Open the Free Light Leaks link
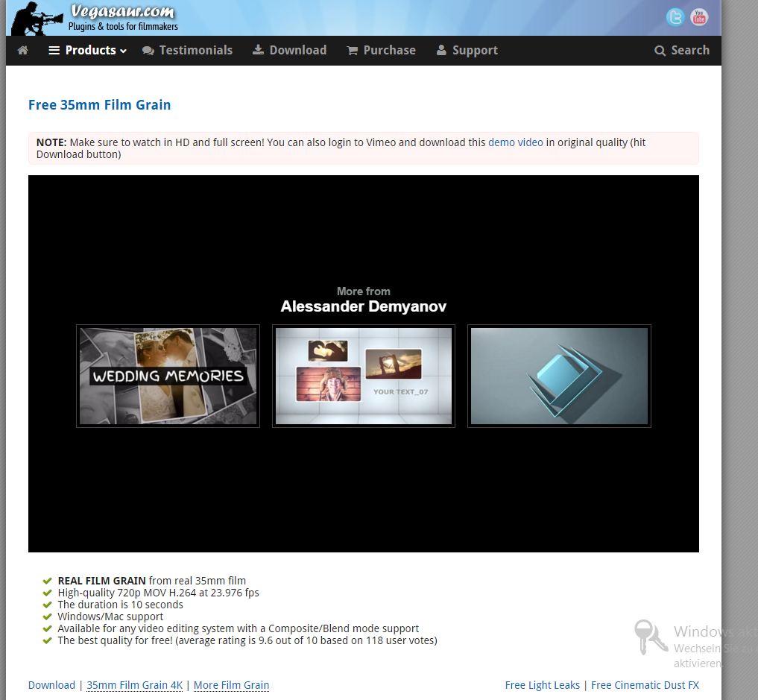The width and height of the screenshot is (758, 700). tap(543, 685)
